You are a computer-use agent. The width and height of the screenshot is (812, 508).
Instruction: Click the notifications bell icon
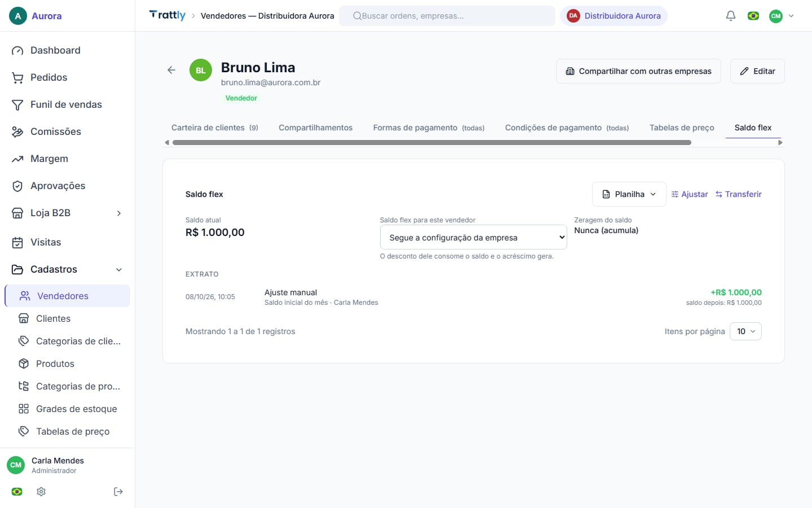pyautogui.click(x=731, y=16)
